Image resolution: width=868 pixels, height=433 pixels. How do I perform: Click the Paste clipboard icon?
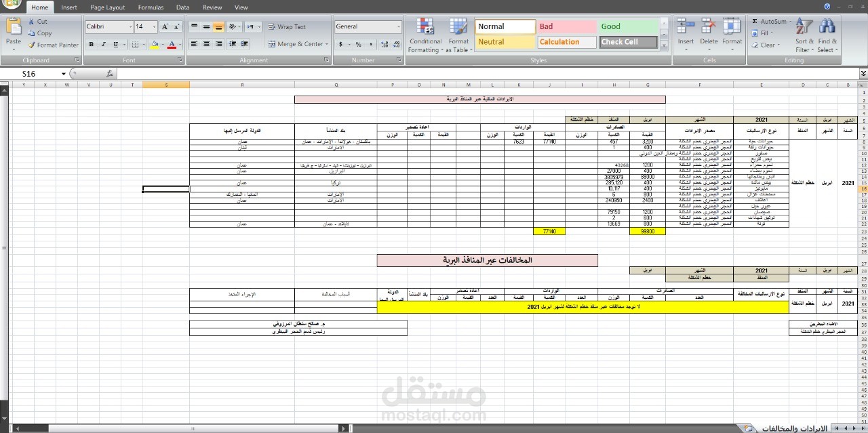pyautogui.click(x=14, y=27)
